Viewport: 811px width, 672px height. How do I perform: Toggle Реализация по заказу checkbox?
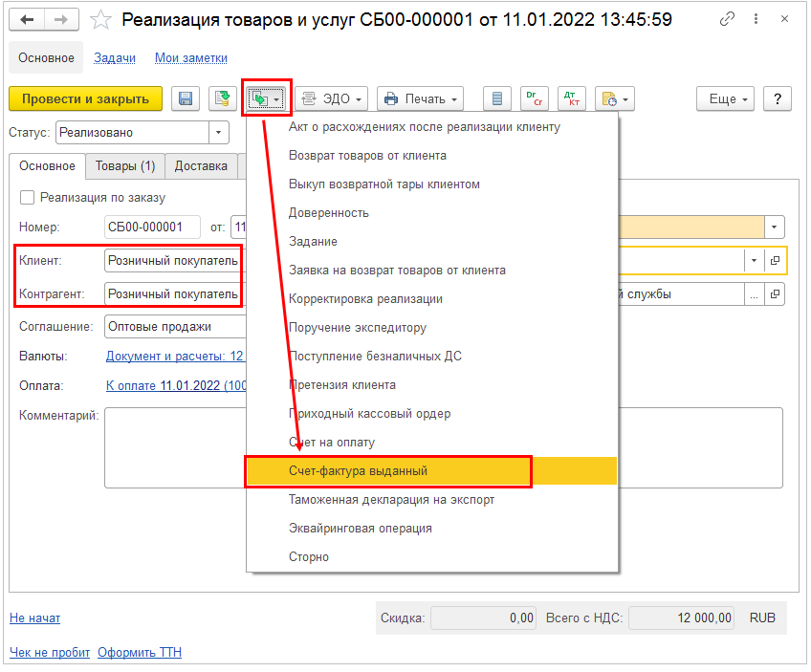(27, 198)
